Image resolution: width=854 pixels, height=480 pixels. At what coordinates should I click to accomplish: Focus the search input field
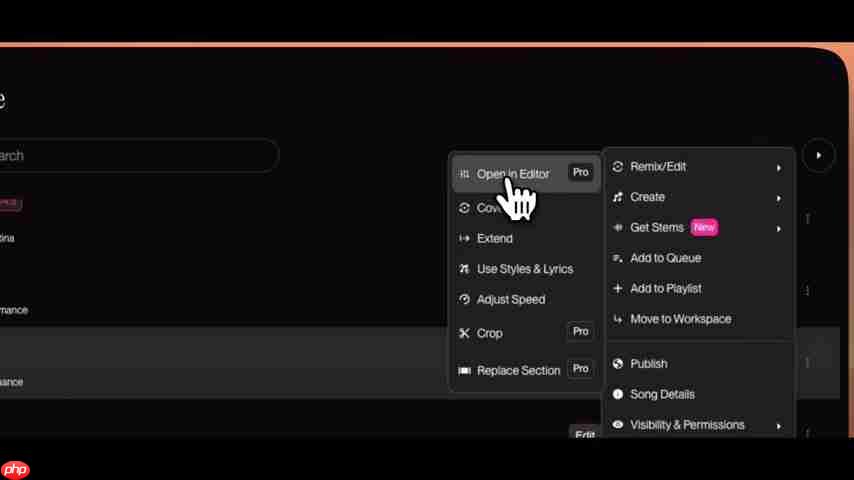point(138,156)
